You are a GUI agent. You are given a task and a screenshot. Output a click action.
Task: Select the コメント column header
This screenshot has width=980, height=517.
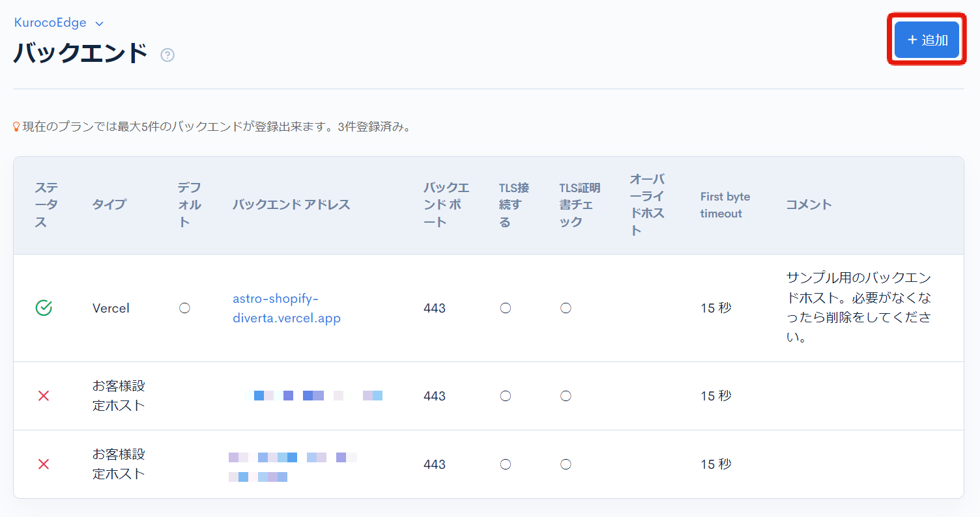click(809, 204)
